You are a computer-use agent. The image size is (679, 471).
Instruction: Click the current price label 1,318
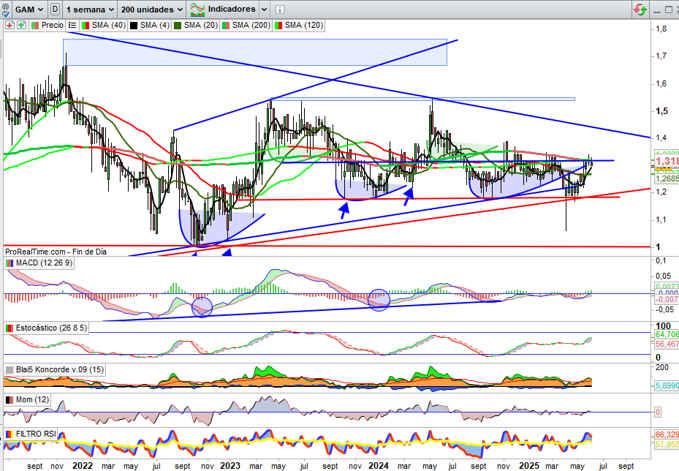pos(667,161)
